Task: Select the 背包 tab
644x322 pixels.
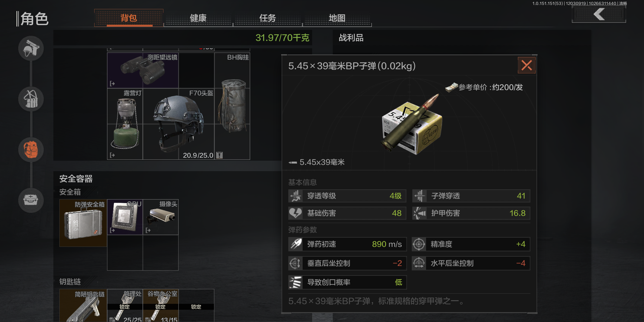Action: tap(129, 18)
